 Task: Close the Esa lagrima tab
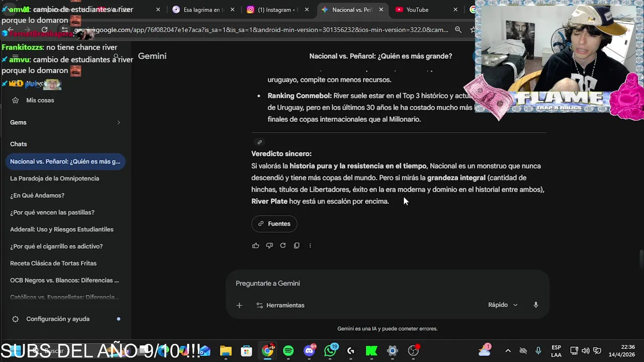[232, 10]
